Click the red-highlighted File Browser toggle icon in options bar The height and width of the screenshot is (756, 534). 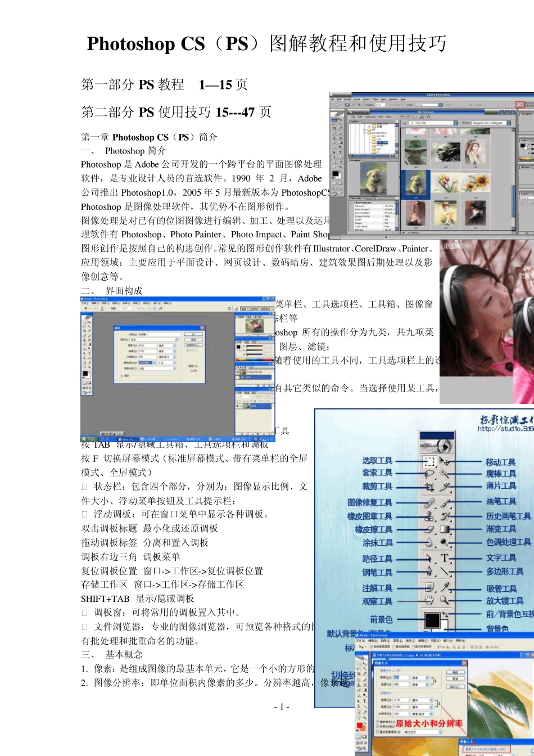tap(520, 105)
